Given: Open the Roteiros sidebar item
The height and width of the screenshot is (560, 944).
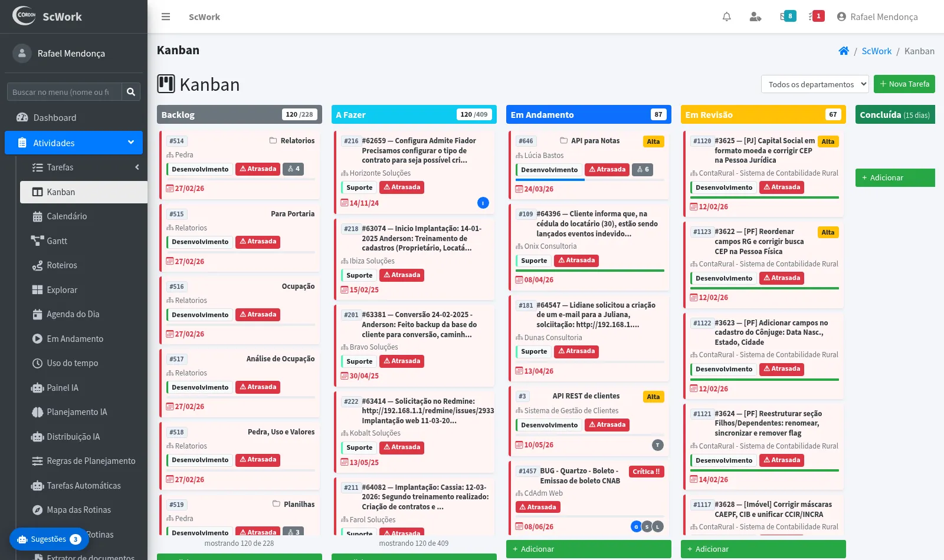Looking at the screenshot, I should 84,265.
